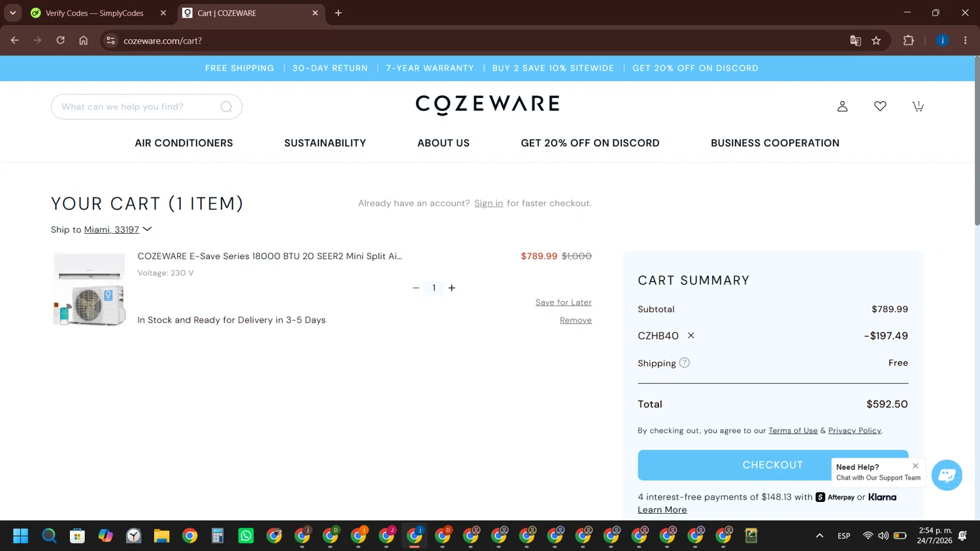Open the translate page icon
This screenshot has height=551, width=980.
pos(855,40)
